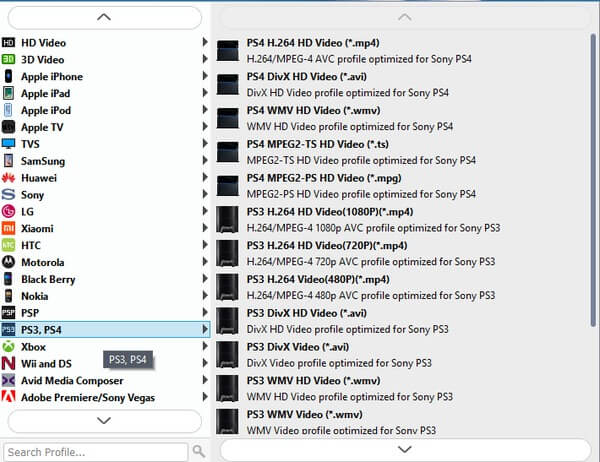The width and height of the screenshot is (600, 462).
Task: Click the Black Berry phone icon
Action: pyautogui.click(x=8, y=279)
